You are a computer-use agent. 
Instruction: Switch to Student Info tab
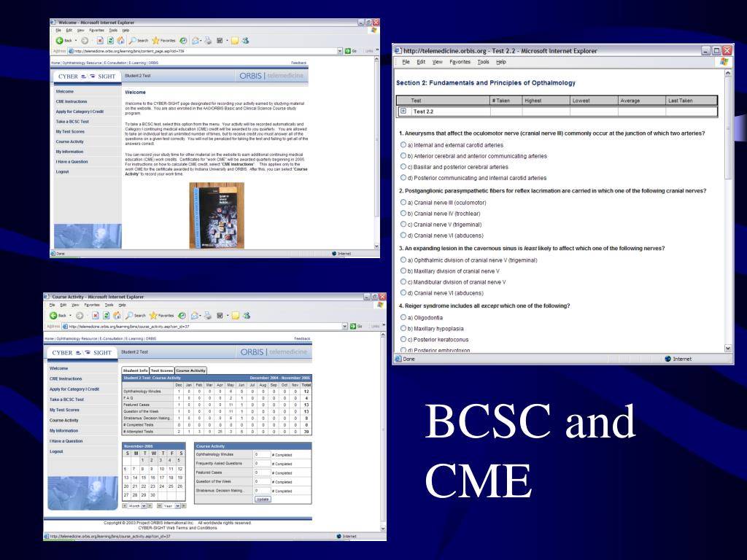click(135, 370)
